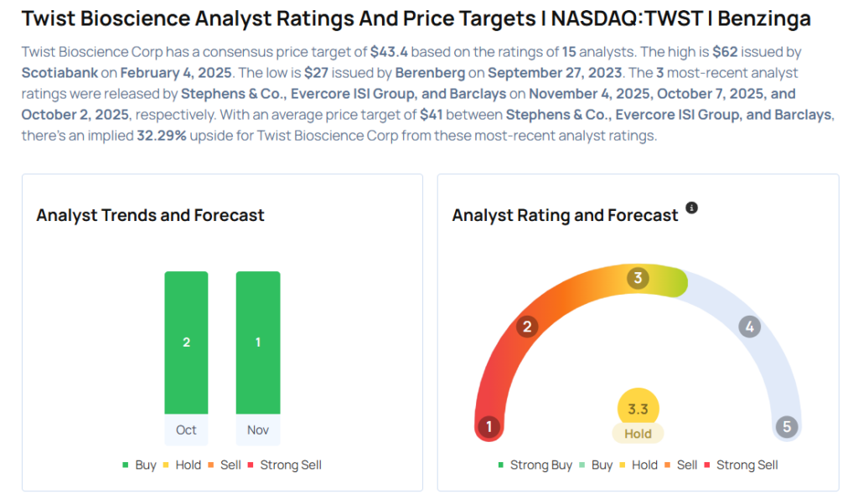This screenshot has width=858, height=504.
Task: Click the Hold badge under the 3.3 score
Action: click(x=638, y=434)
